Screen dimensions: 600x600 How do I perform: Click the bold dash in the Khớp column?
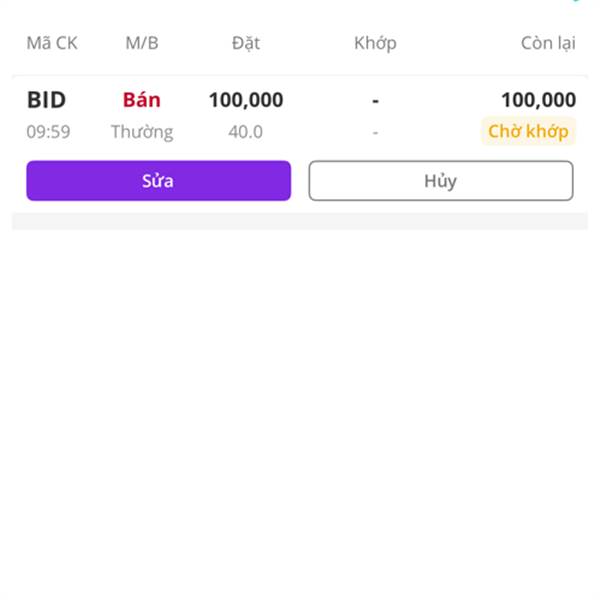[375, 100]
